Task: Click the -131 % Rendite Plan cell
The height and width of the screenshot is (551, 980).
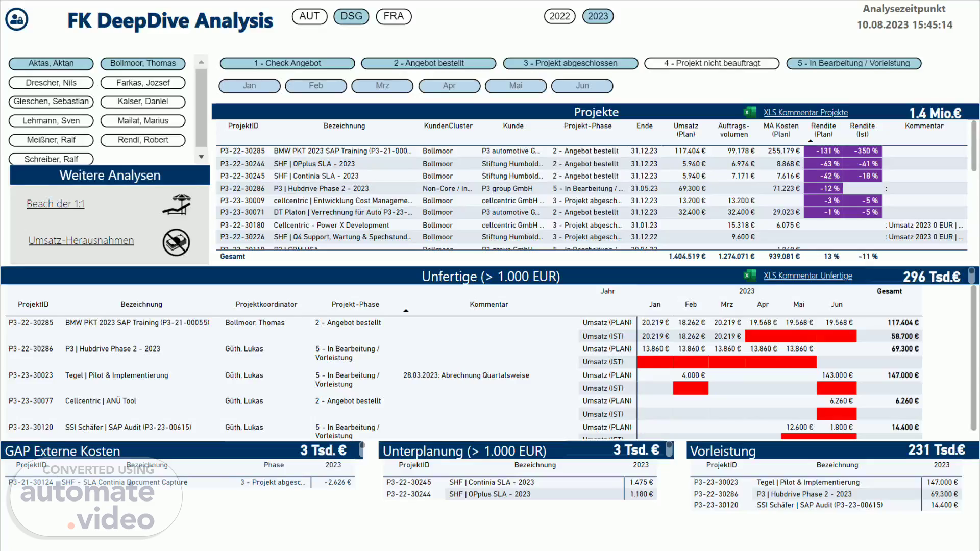Action: point(823,151)
